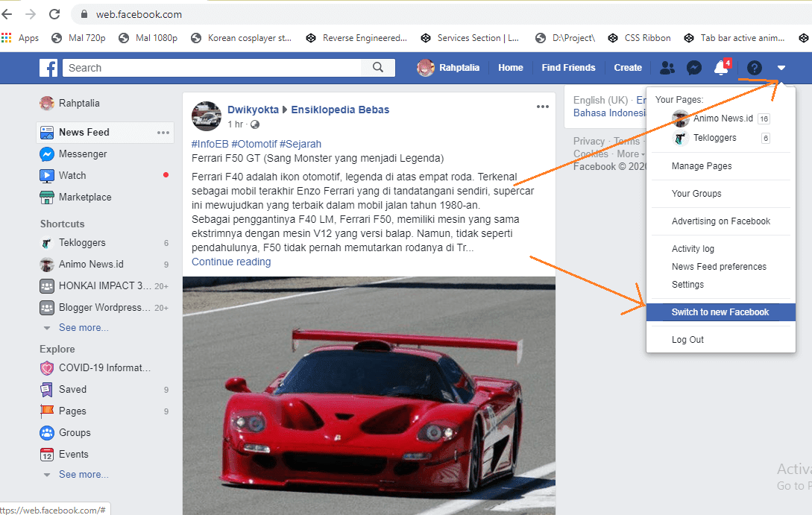Viewport: 812px width, 515px height.
Task: Click the search magnifier button
Action: coord(378,67)
